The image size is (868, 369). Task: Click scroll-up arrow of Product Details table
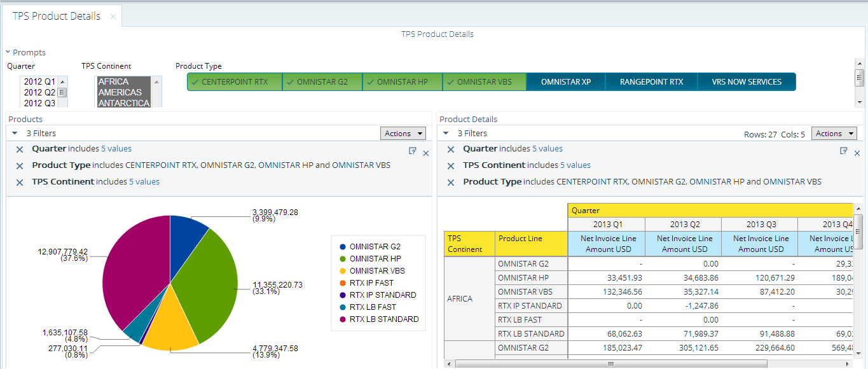click(858, 208)
